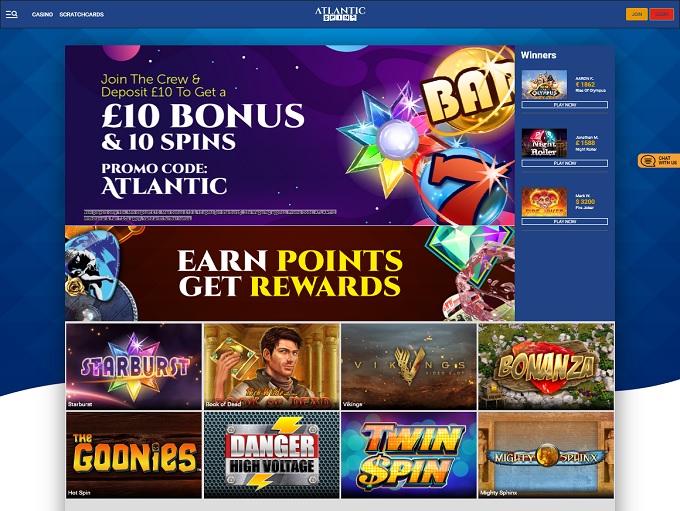The width and height of the screenshot is (680, 511).
Task: Play Now under Fire Joker winner
Action: click(x=565, y=221)
